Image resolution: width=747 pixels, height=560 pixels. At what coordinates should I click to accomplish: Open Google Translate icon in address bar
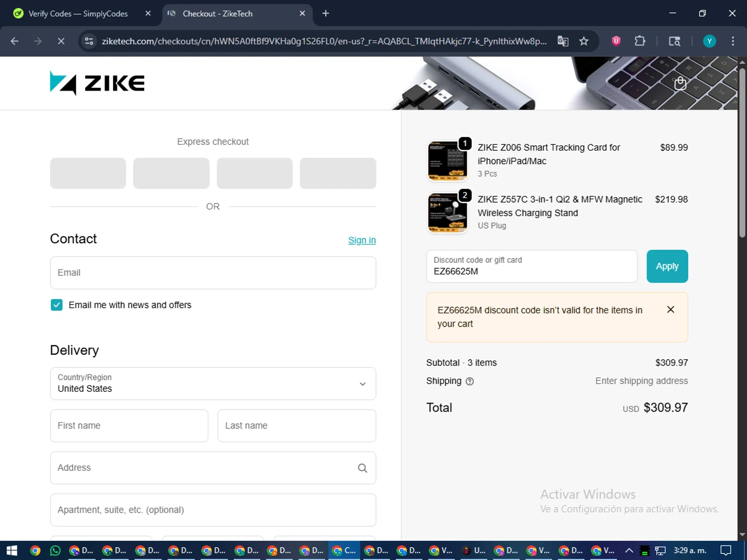563,41
